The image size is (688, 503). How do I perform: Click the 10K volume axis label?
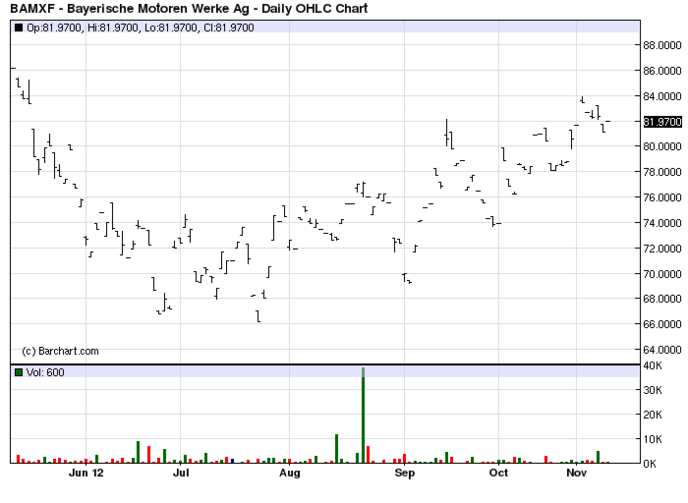point(652,439)
